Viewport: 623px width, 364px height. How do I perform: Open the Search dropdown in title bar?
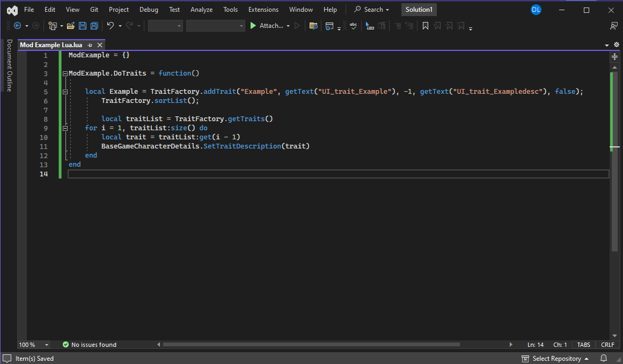371,10
